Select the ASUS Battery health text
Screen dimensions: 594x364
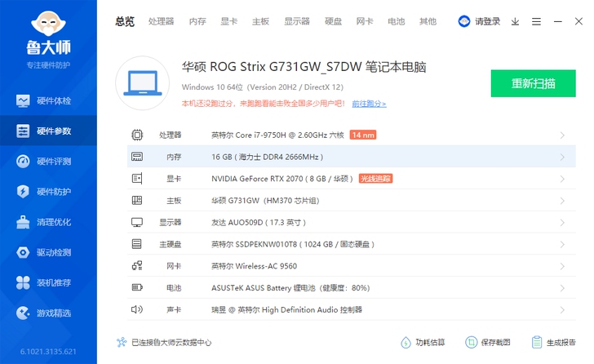[290, 288]
